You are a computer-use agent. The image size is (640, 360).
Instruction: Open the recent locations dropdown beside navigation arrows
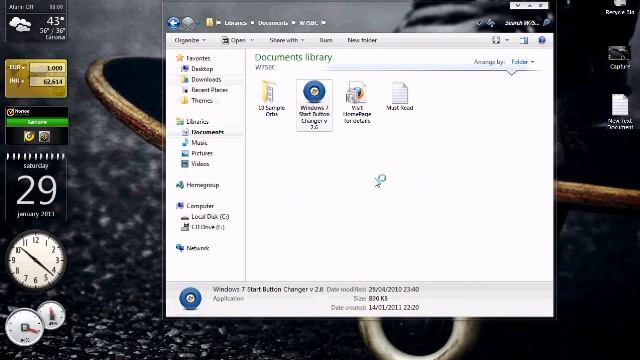198,23
